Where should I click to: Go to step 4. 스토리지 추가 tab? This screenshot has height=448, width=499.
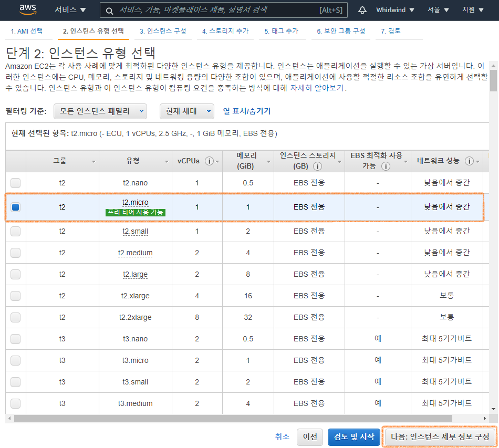(x=226, y=31)
